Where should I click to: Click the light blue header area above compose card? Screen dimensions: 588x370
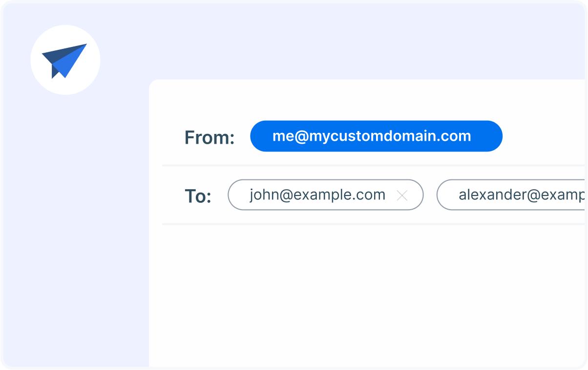click(x=342, y=39)
